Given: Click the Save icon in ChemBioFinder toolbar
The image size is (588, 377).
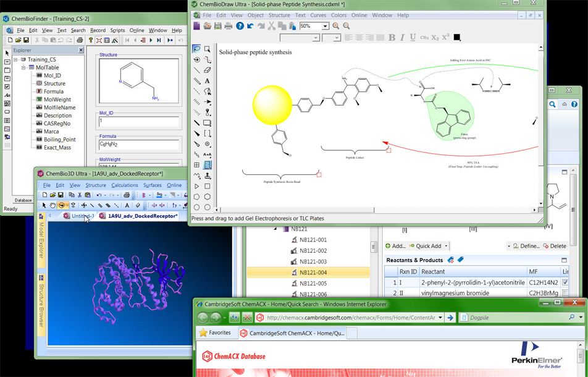Looking at the screenshot, I should click(27, 41).
